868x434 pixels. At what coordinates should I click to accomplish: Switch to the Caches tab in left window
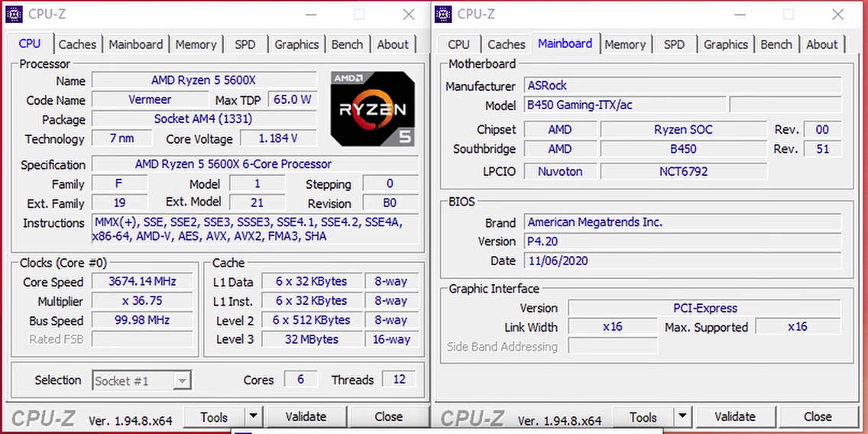[77, 44]
